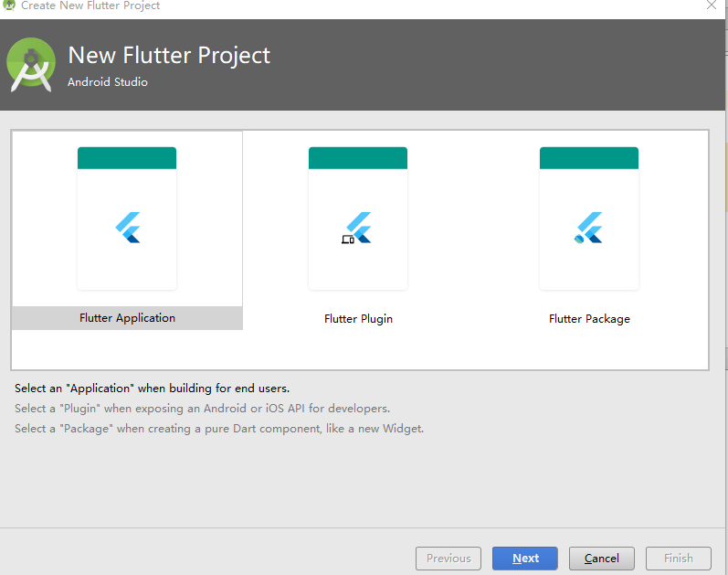728x575 pixels.
Task: Click the Finish button
Action: click(679, 559)
